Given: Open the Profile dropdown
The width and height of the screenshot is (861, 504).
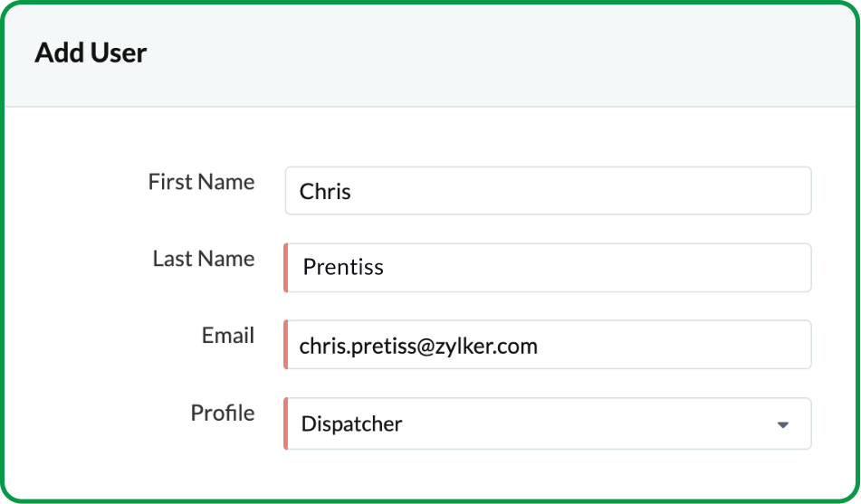Looking at the screenshot, I should (548, 423).
